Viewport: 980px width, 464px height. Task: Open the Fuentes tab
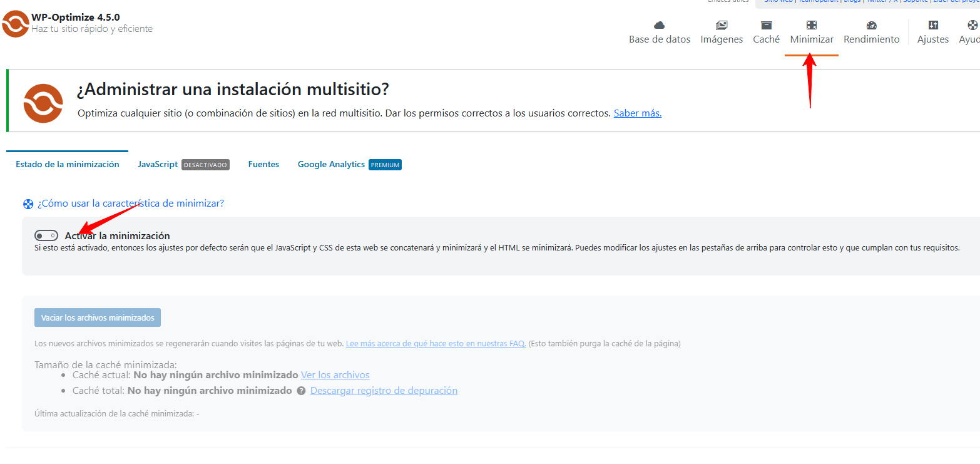pos(263,165)
